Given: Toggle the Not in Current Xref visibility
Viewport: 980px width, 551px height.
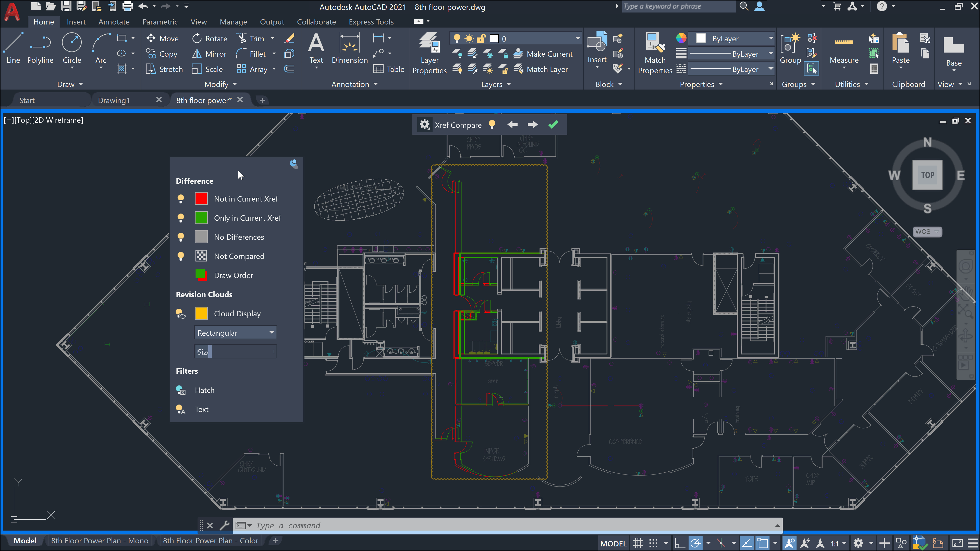Looking at the screenshot, I should point(180,198).
